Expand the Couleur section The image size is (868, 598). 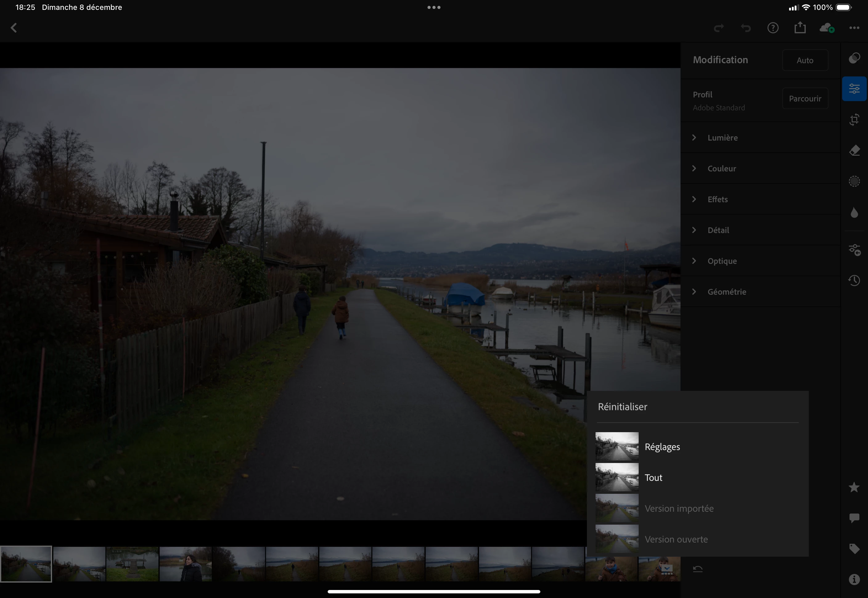(x=722, y=169)
